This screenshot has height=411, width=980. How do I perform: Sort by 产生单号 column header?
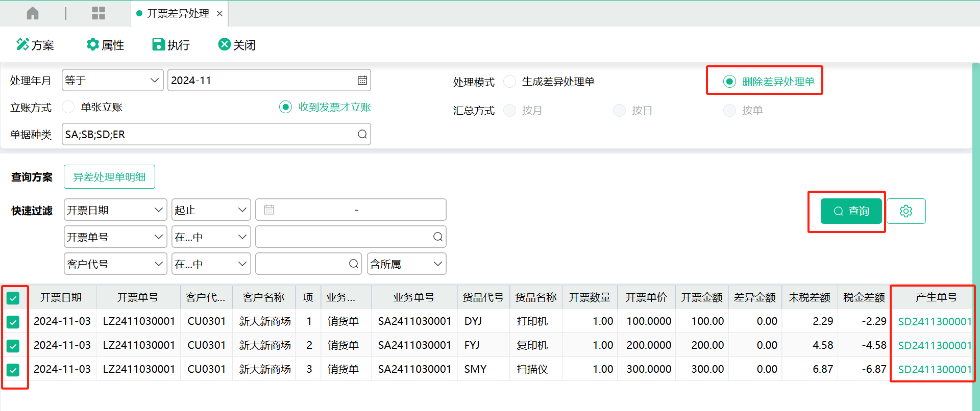point(936,297)
